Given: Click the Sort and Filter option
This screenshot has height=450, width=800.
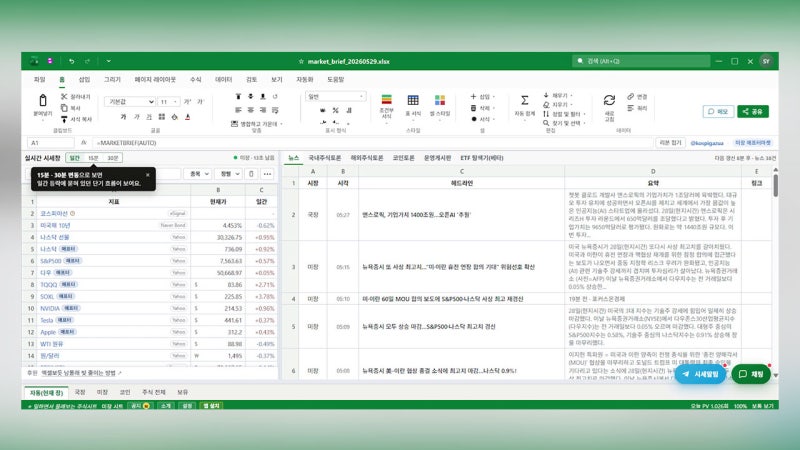Looking at the screenshot, I should pyautogui.click(x=565, y=114).
